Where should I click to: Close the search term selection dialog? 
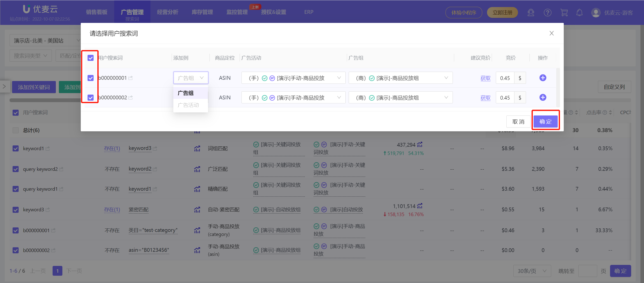pos(551,33)
